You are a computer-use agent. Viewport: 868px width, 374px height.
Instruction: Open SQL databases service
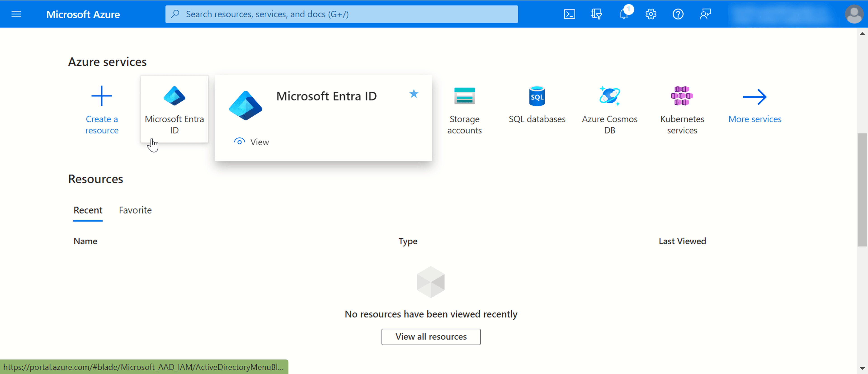[x=537, y=104]
